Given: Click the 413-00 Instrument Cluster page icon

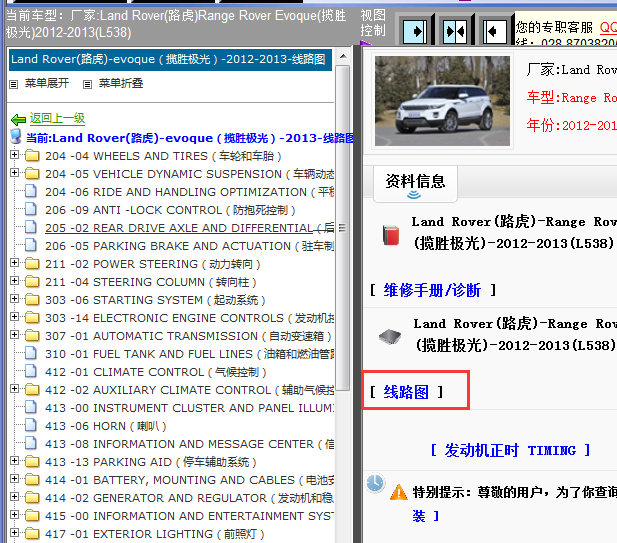Looking at the screenshot, I should (x=31, y=407).
